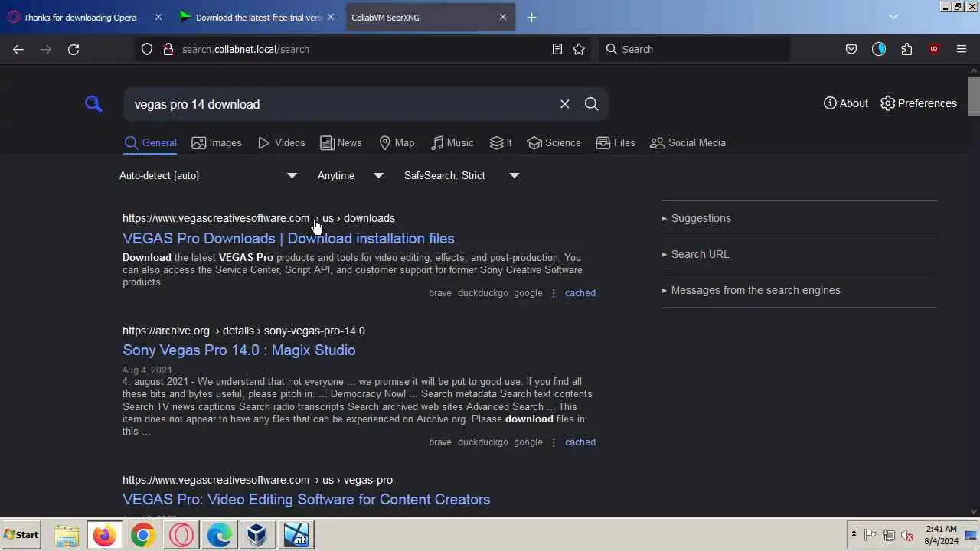This screenshot has height=551, width=980.
Task: Open the Windows Start menu
Action: pos(21,535)
